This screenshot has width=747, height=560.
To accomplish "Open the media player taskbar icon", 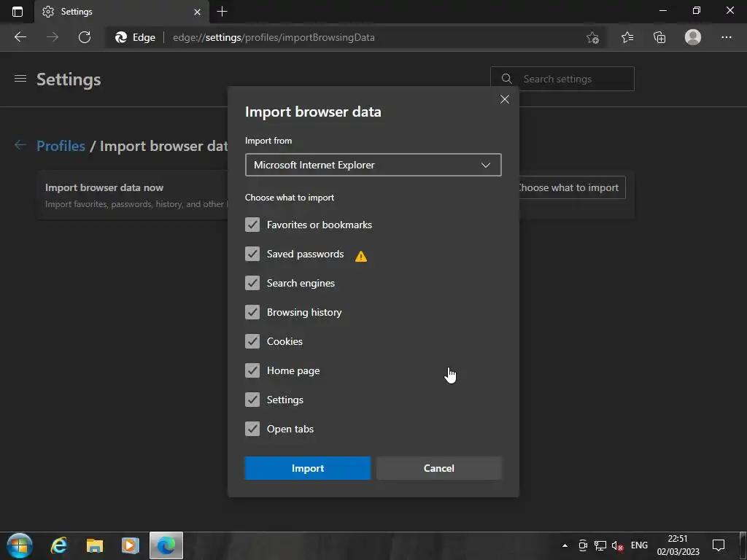I will tap(130, 545).
